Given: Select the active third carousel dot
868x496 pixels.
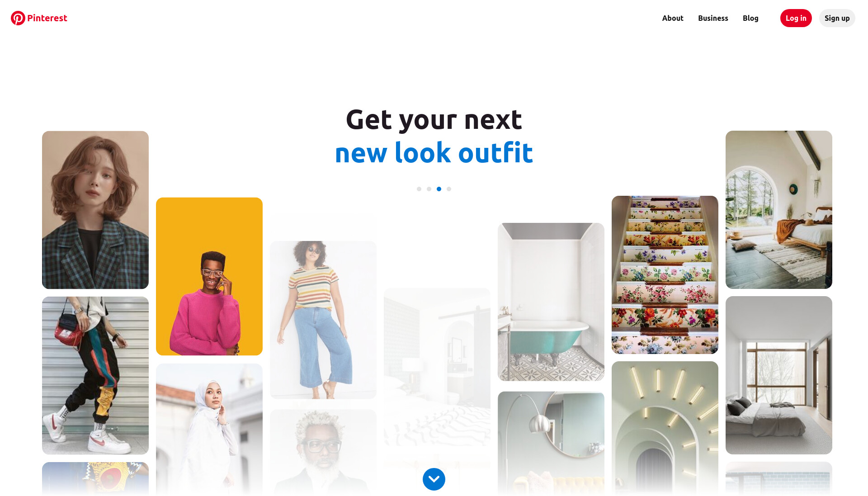Looking at the screenshot, I should (x=439, y=189).
